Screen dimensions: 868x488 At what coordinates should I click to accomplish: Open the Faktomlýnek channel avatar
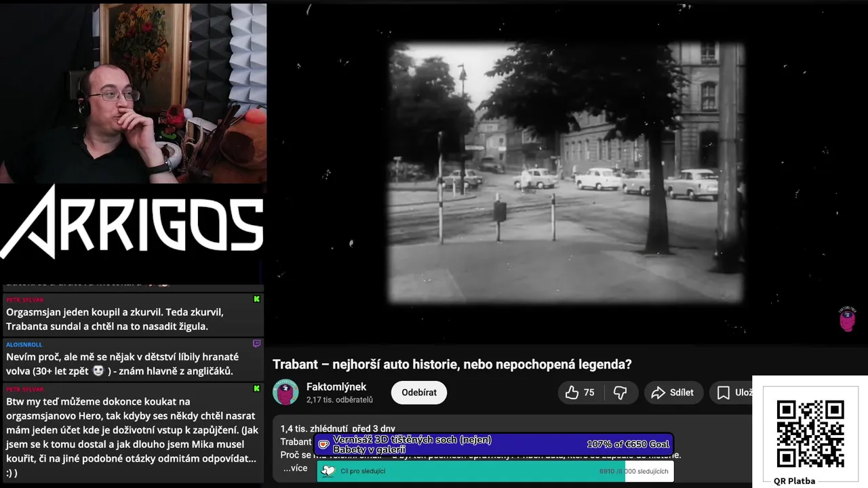click(x=285, y=392)
